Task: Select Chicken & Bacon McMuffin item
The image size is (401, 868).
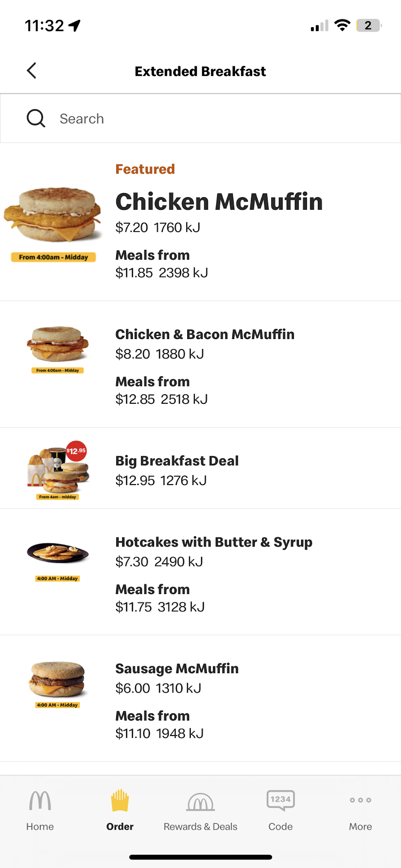Action: coord(205,335)
